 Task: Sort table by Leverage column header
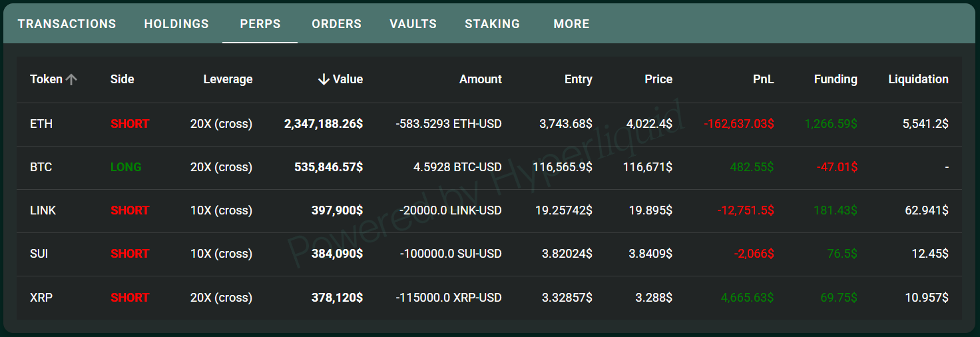click(228, 79)
